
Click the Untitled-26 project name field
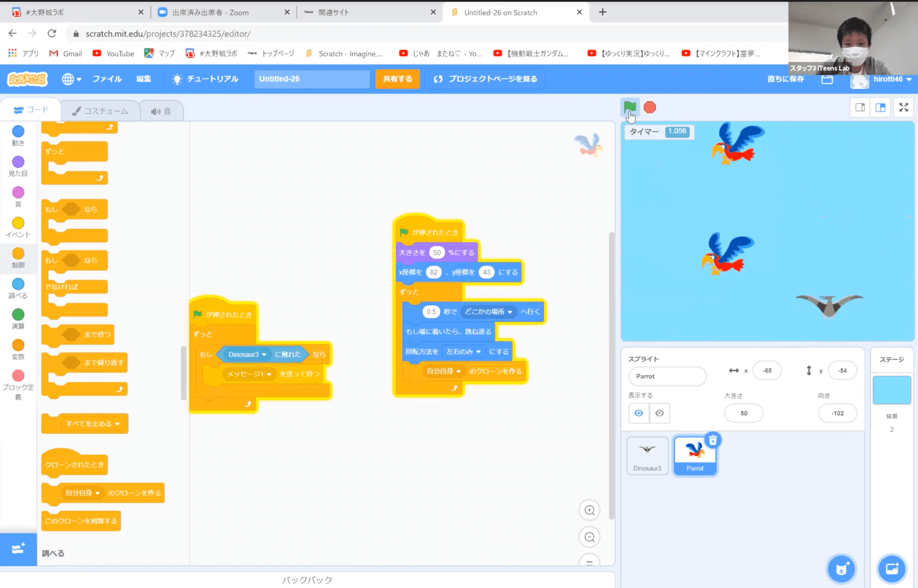click(x=312, y=79)
